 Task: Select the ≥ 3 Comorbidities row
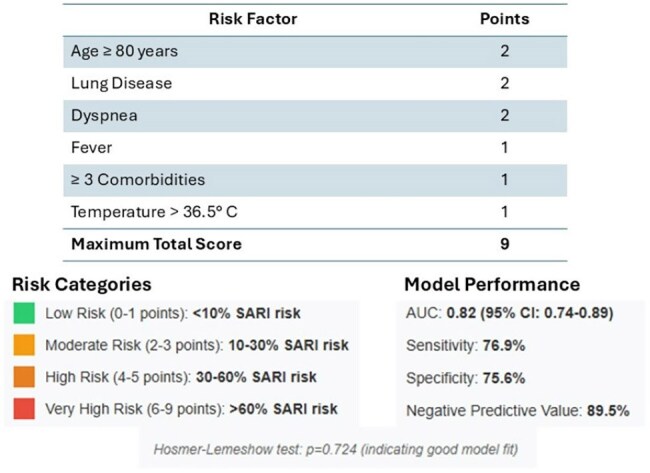coord(315,180)
